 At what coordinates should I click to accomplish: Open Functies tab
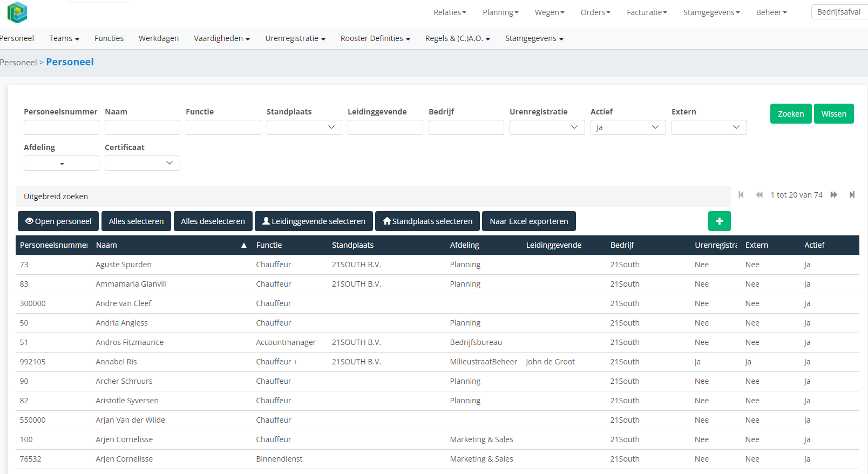109,38
